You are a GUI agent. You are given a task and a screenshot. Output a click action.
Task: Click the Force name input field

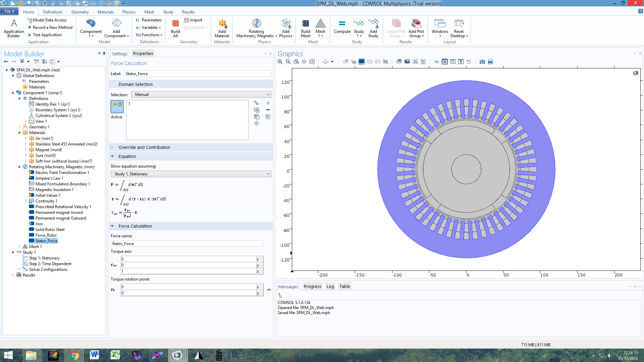click(187, 244)
